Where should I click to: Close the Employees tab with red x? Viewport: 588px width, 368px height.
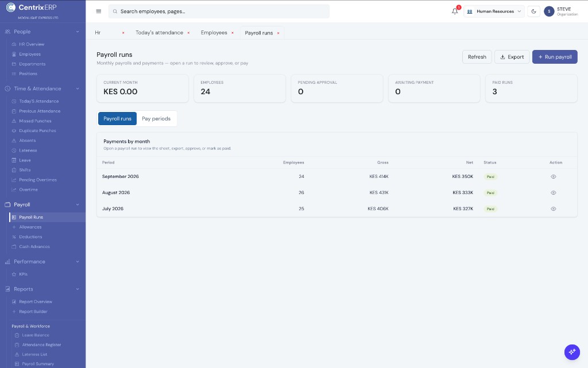233,33
